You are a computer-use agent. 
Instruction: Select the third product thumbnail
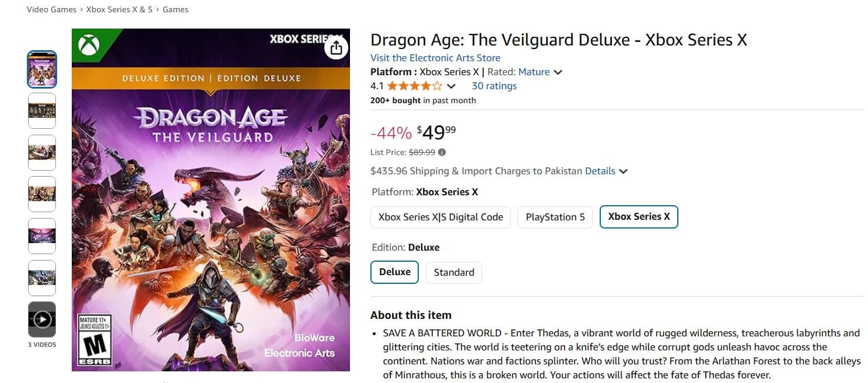click(42, 153)
